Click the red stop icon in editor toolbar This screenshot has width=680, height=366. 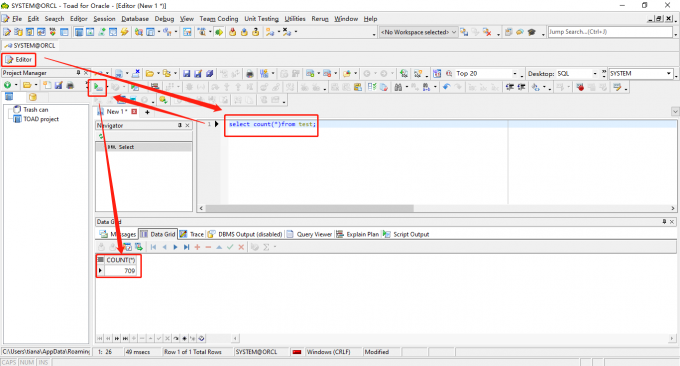click(580, 87)
